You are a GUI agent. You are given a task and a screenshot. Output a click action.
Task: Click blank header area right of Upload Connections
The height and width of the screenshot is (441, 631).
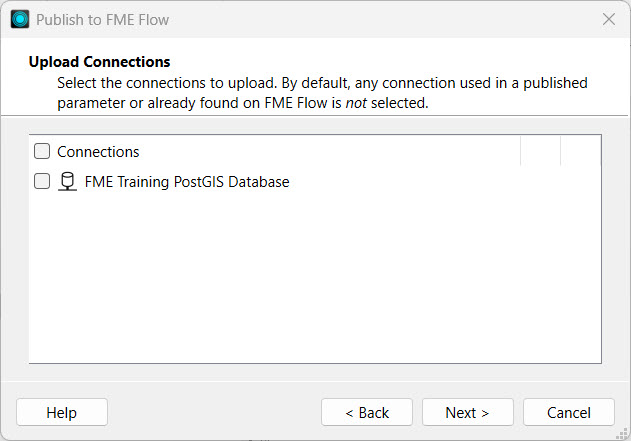click(400, 62)
